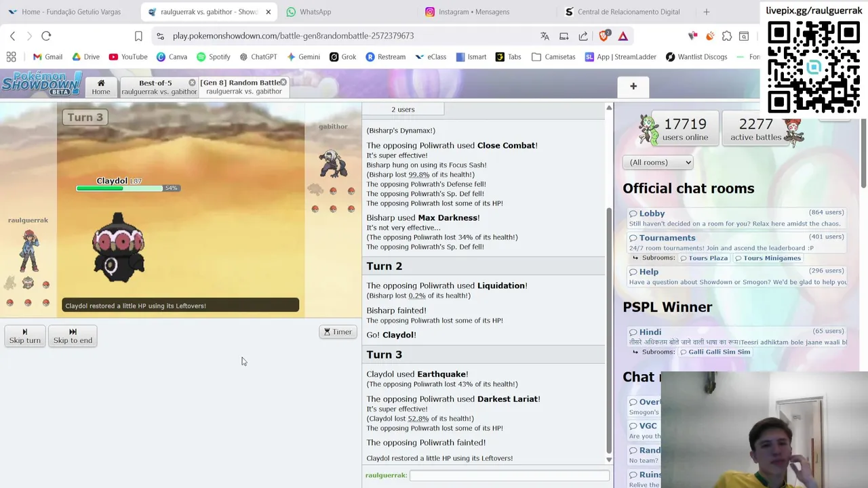Image resolution: width=868 pixels, height=488 pixels.
Task: Open the Galli Galli Sim Sim subroom
Action: pyautogui.click(x=715, y=352)
